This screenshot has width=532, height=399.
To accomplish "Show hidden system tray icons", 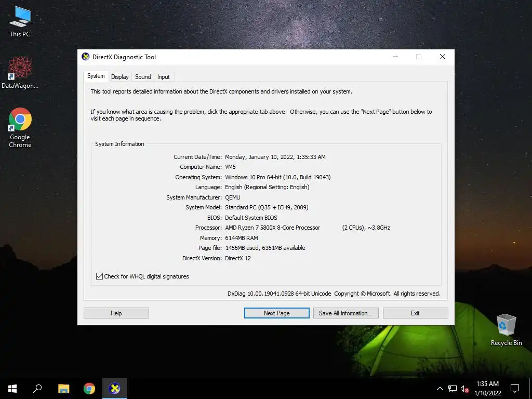I will pos(440,389).
